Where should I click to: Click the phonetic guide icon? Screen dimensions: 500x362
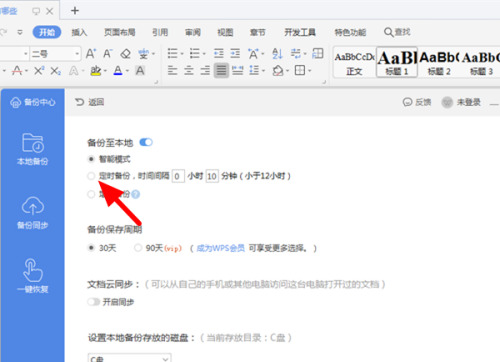pos(143,54)
